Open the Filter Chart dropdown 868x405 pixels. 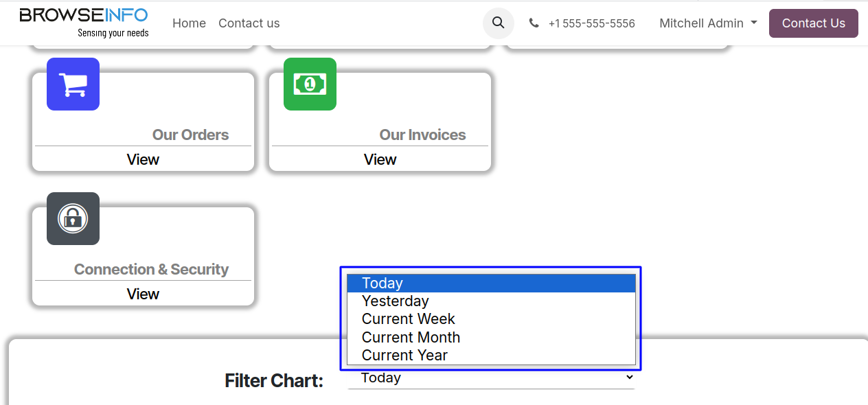(491, 378)
